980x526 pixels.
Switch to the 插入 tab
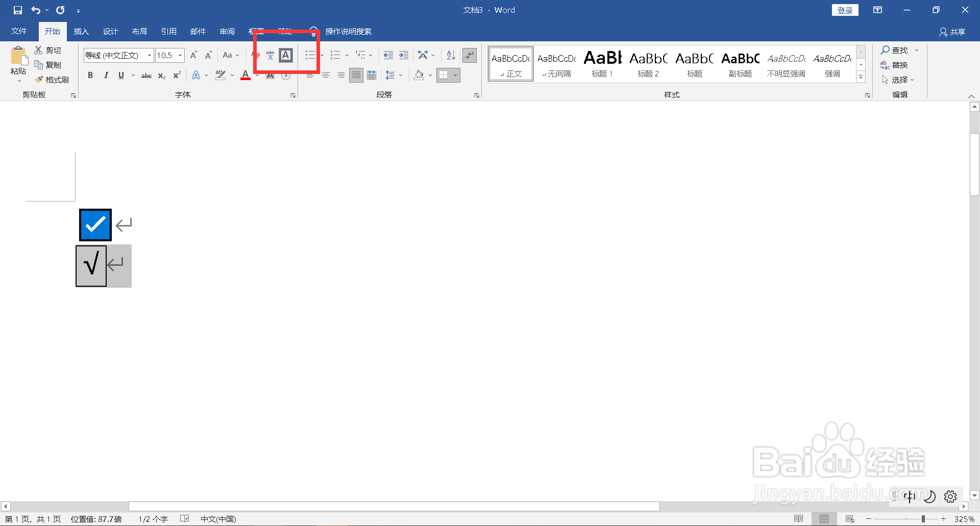coord(81,32)
